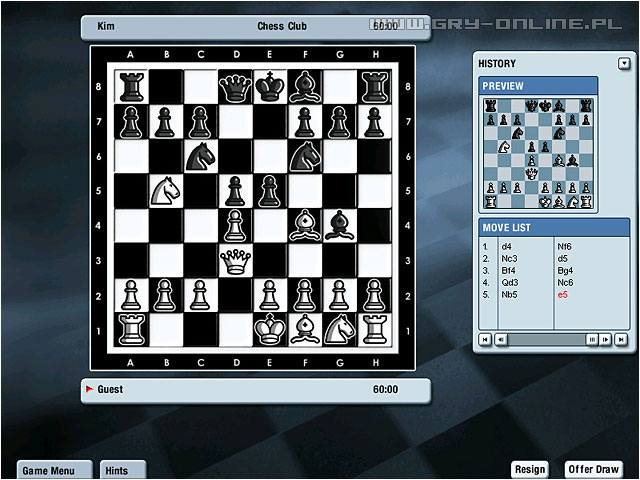The image size is (640, 480).
Task: Select the white king on e1
Action: 270,327
